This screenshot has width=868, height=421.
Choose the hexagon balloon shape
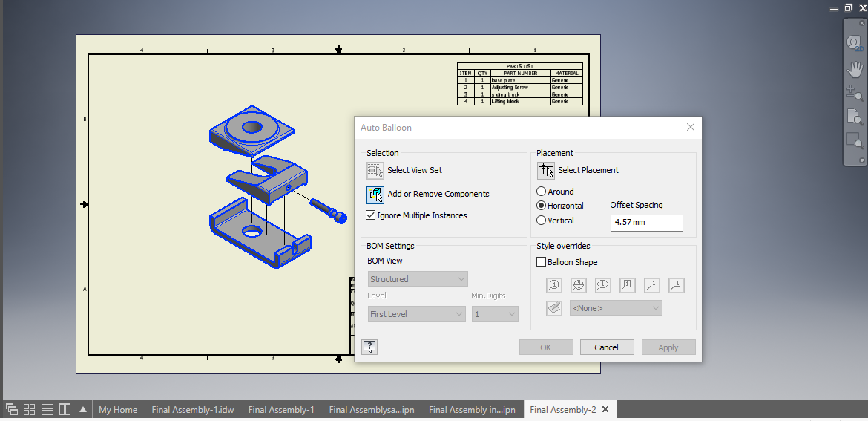click(603, 285)
